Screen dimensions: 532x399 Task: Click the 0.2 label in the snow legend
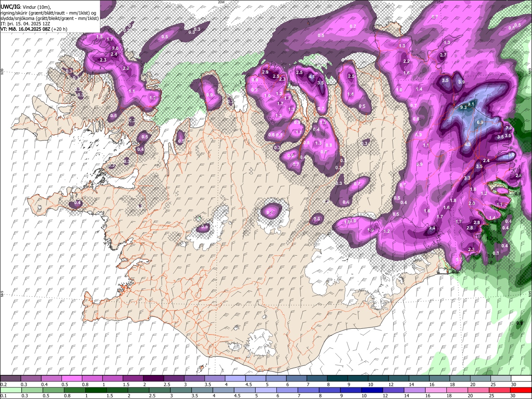(x=3, y=384)
